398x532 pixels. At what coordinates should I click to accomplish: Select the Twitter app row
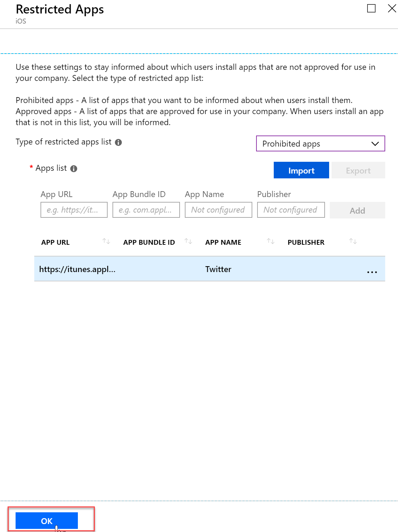tap(210, 269)
